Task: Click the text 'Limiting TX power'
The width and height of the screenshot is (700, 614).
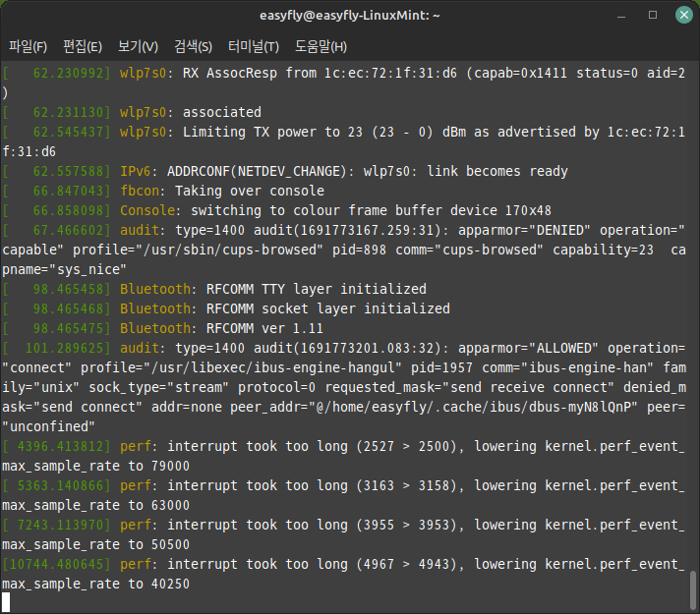Action: [249, 132]
